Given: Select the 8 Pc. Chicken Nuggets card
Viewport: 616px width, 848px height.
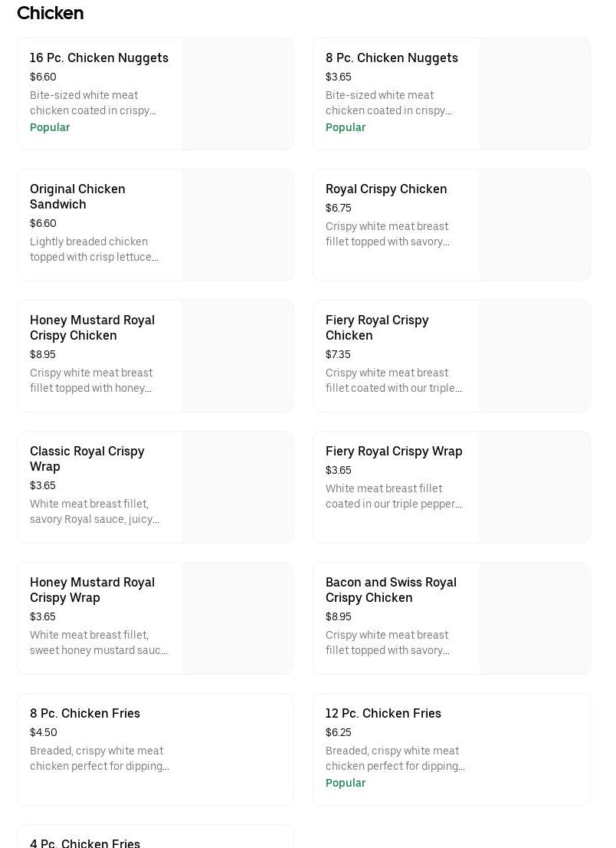Looking at the screenshot, I should [x=452, y=94].
